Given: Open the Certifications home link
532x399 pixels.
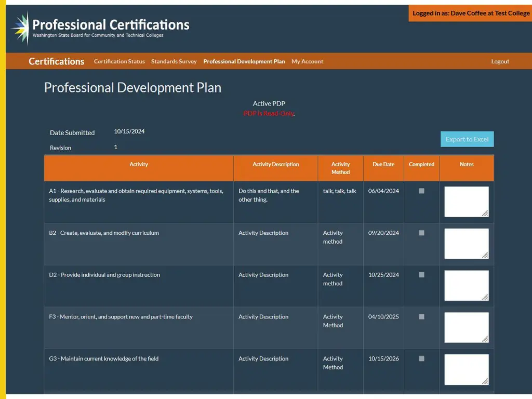Looking at the screenshot, I should coord(56,61).
